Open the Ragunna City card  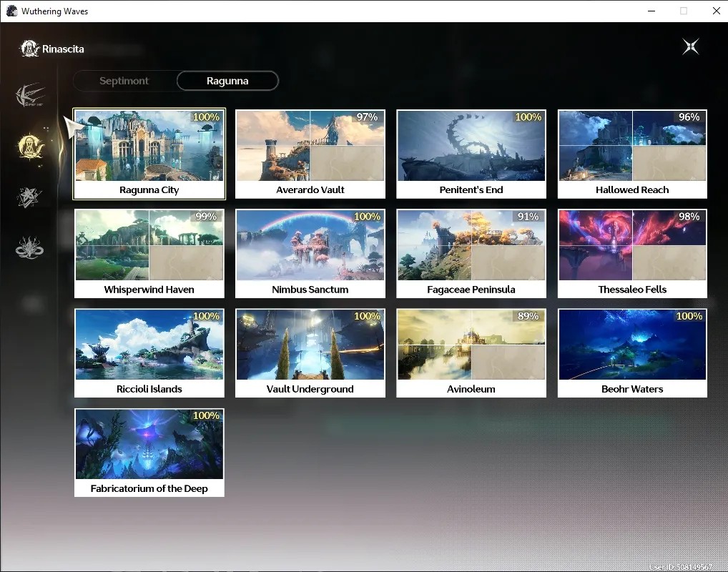pyautogui.click(x=149, y=154)
